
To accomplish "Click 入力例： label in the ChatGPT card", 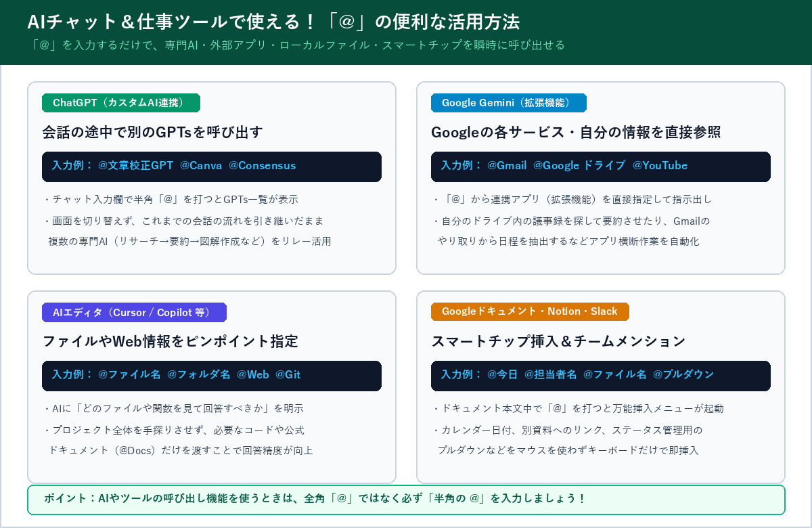I will (72, 166).
